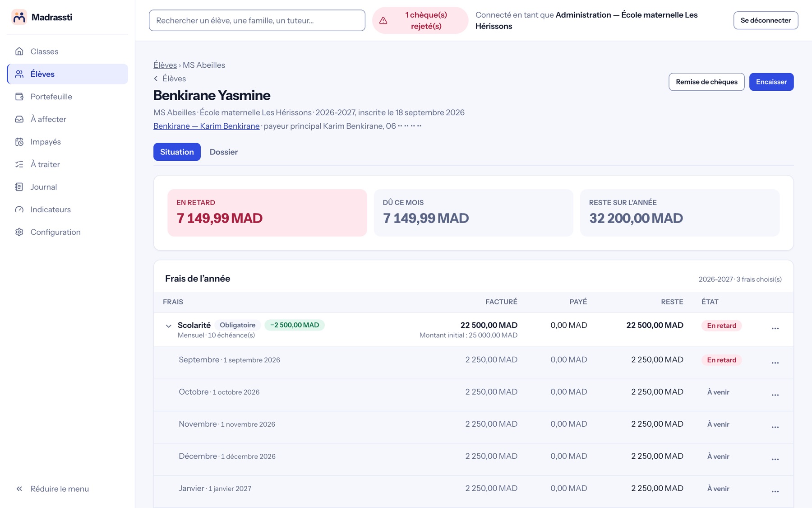The image size is (812, 508).
Task: Click the À venir status in Octobre row
Action: pyautogui.click(x=718, y=392)
